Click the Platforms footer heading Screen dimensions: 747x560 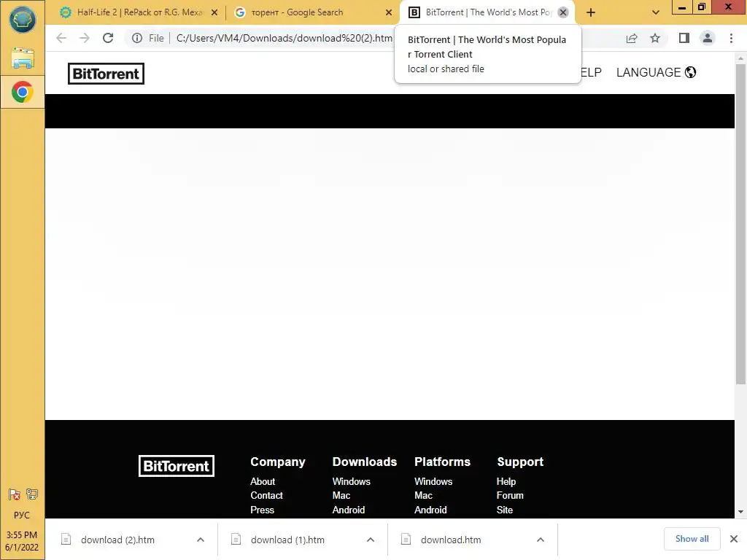(442, 462)
